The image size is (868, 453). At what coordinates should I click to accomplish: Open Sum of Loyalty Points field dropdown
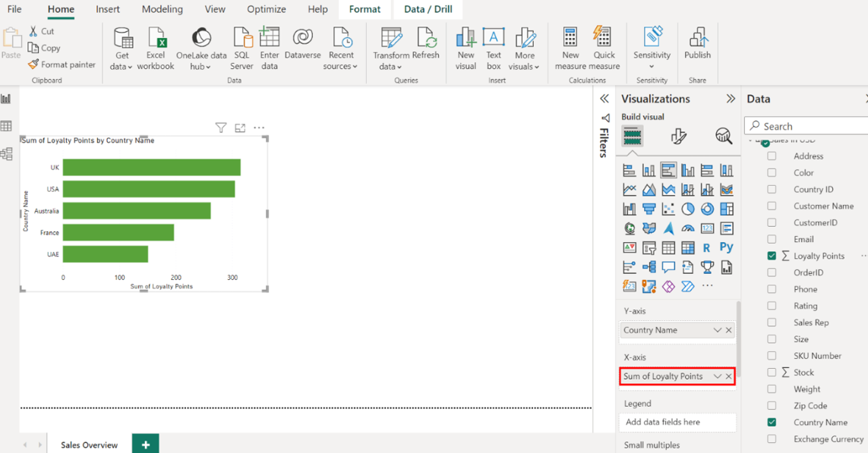point(717,376)
